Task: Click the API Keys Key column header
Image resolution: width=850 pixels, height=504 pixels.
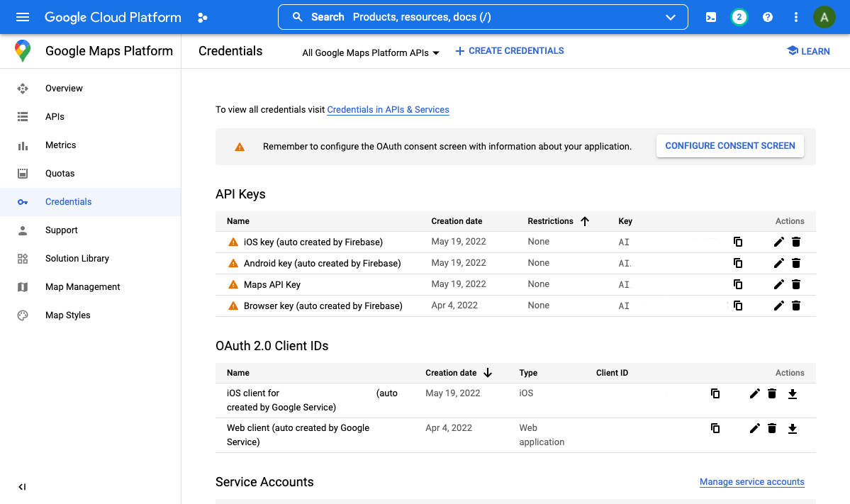Action: point(625,221)
